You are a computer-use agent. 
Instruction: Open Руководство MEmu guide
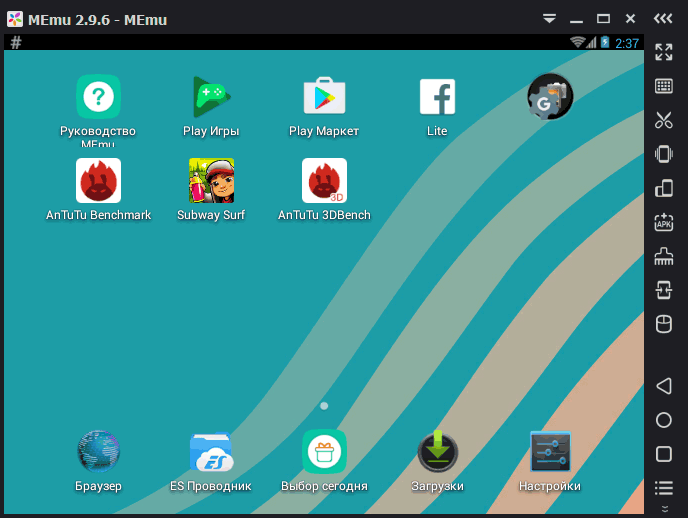[98, 97]
